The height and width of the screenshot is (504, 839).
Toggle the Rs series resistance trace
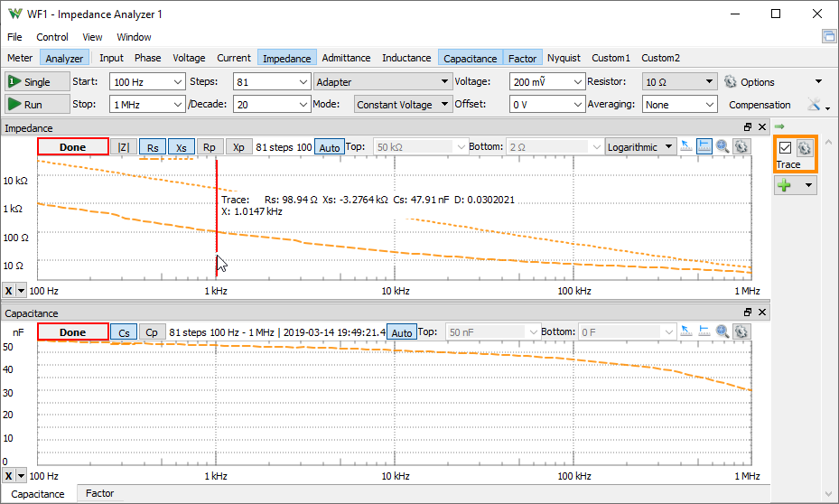click(x=153, y=147)
